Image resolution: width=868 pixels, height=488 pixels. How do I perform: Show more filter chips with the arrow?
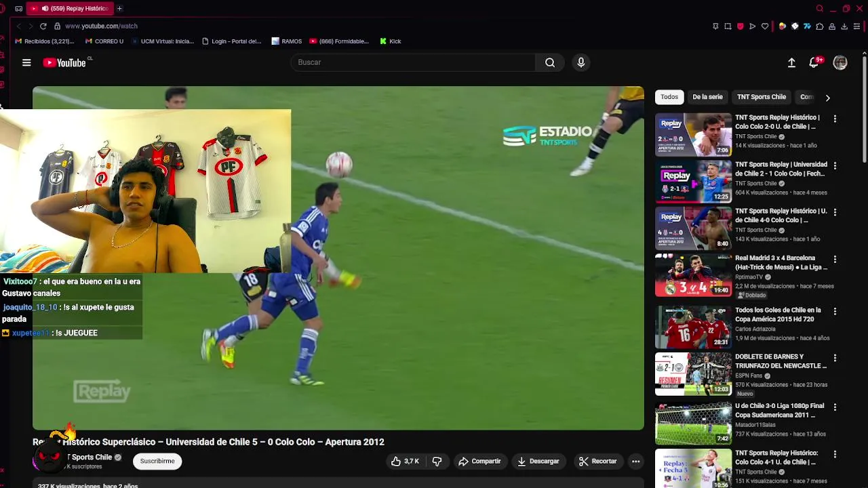tap(827, 98)
